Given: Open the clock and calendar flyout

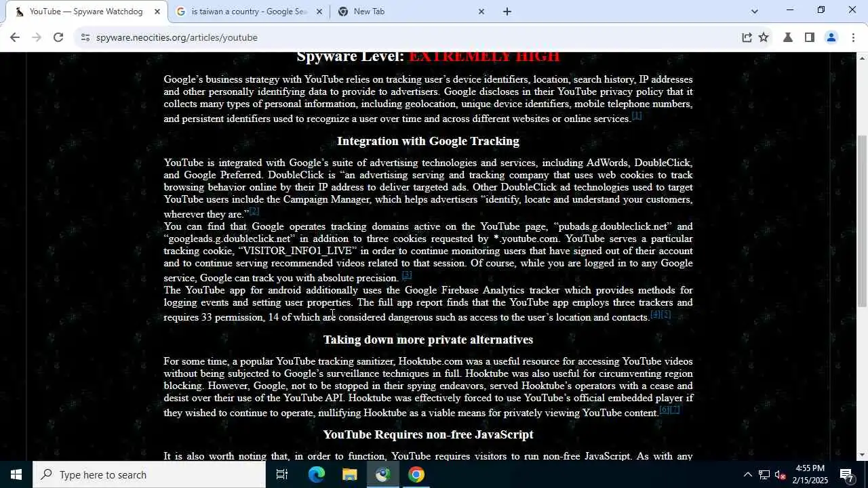Looking at the screenshot, I should [810, 474].
